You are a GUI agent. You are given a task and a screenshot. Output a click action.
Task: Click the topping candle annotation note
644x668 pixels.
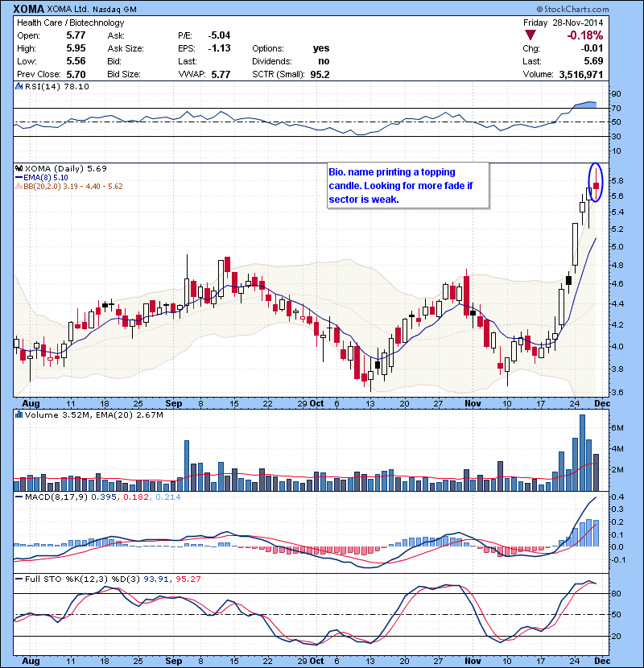pos(408,185)
